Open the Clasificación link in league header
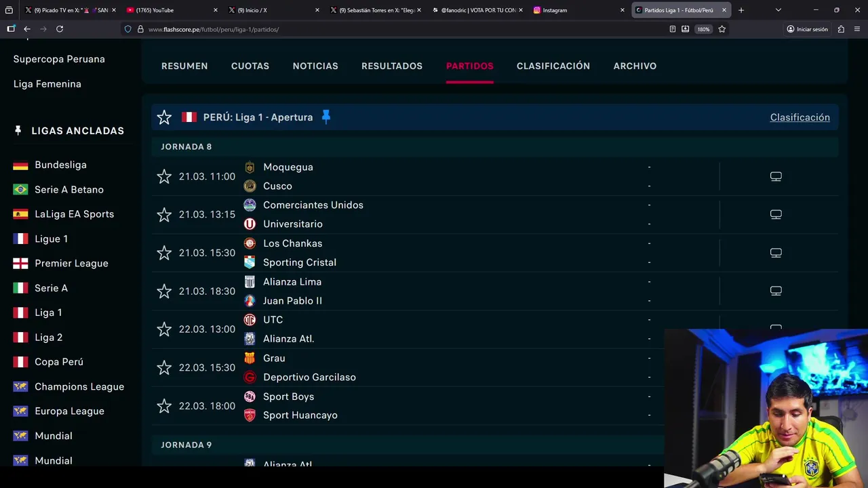868x488 pixels. (x=800, y=117)
